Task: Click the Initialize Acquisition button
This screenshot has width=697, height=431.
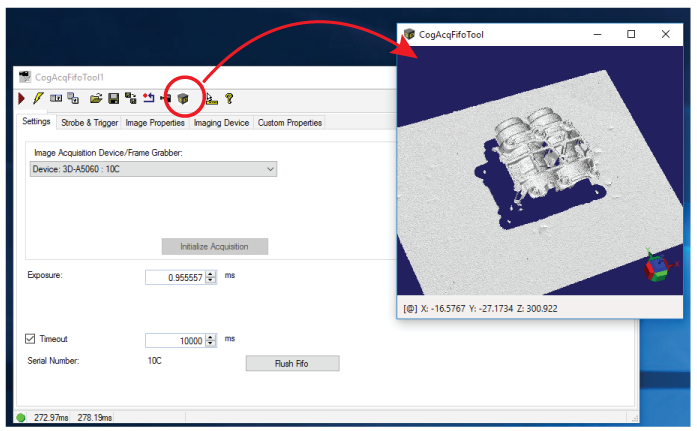Action: (215, 247)
